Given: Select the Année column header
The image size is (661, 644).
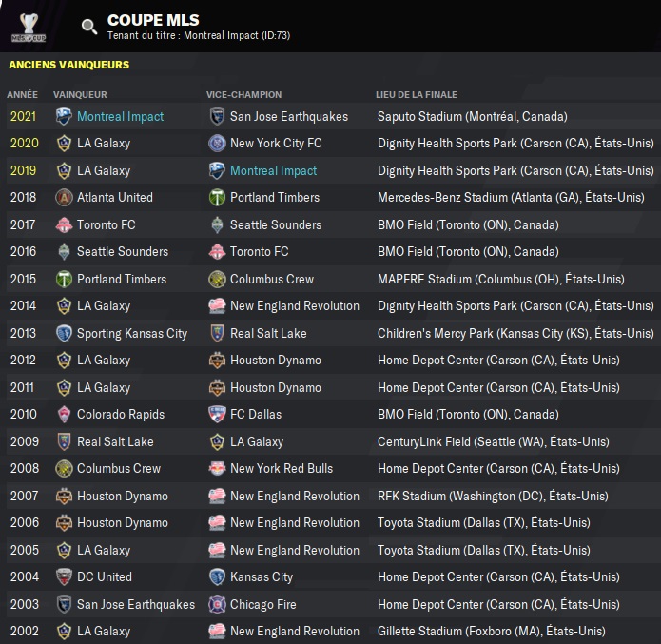Looking at the screenshot, I should point(22,94).
